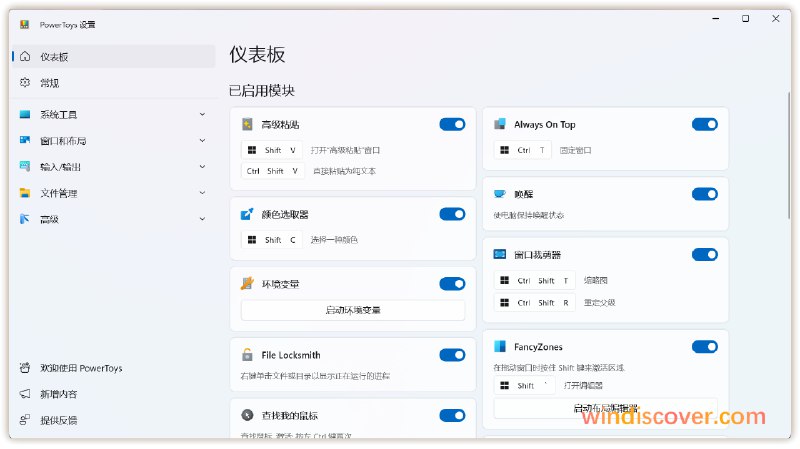Click the FancyZones module icon
Viewport: 800px width, 449px height.
500,346
